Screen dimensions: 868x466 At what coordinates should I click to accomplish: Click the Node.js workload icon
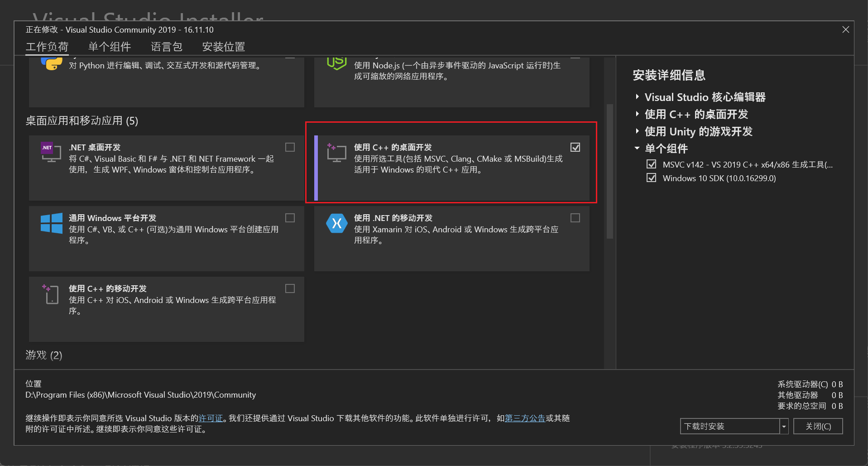(337, 63)
